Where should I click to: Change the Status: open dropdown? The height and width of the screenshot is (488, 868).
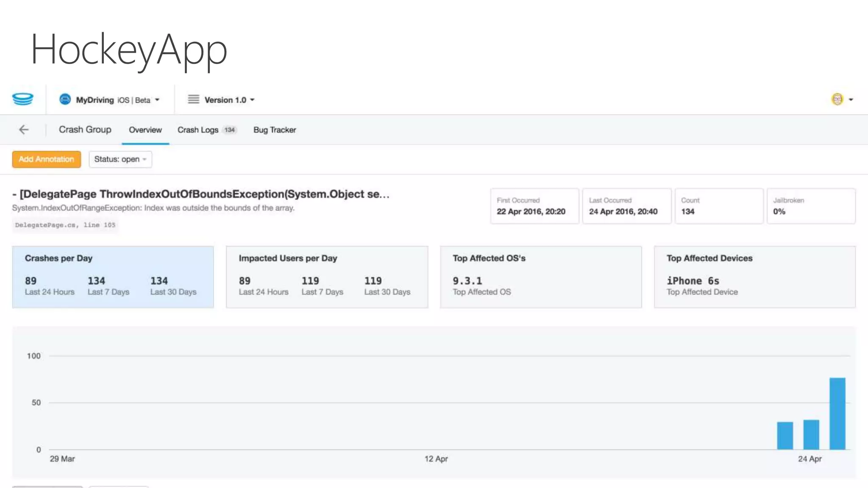120,159
